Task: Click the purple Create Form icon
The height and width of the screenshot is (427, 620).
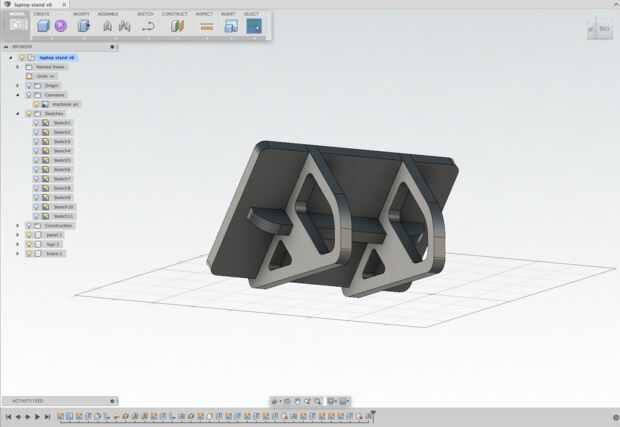Action: 60,26
